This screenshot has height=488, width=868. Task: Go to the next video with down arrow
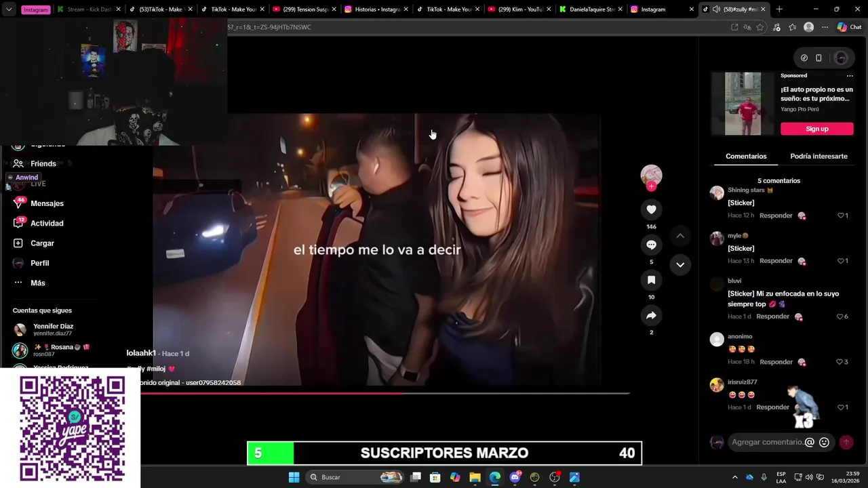point(680,264)
